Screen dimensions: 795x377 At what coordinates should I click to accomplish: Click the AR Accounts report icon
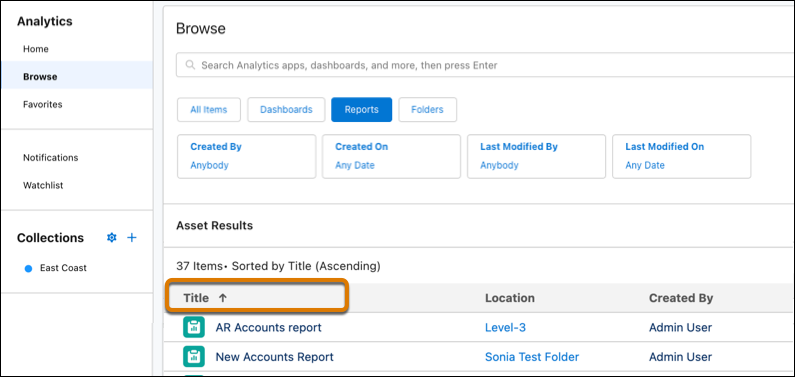(194, 327)
